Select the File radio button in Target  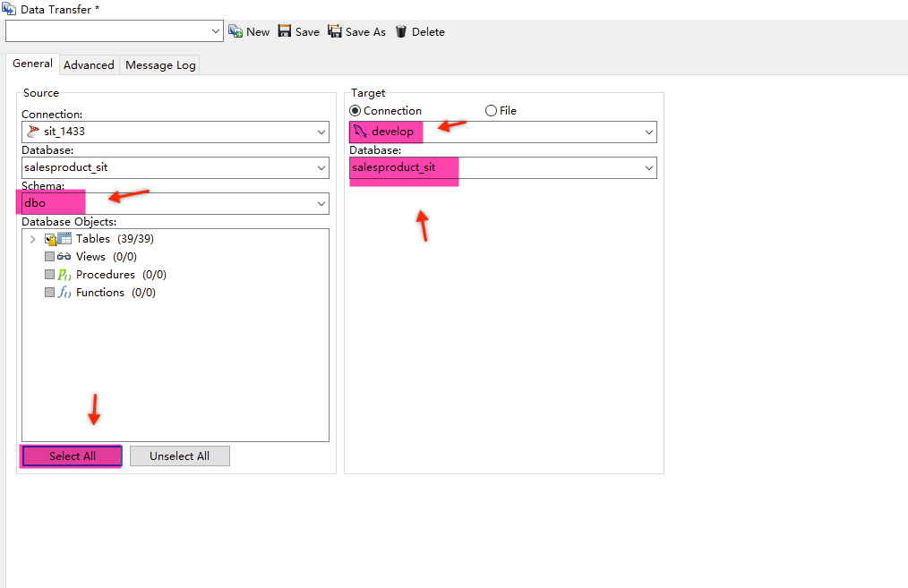(491, 111)
